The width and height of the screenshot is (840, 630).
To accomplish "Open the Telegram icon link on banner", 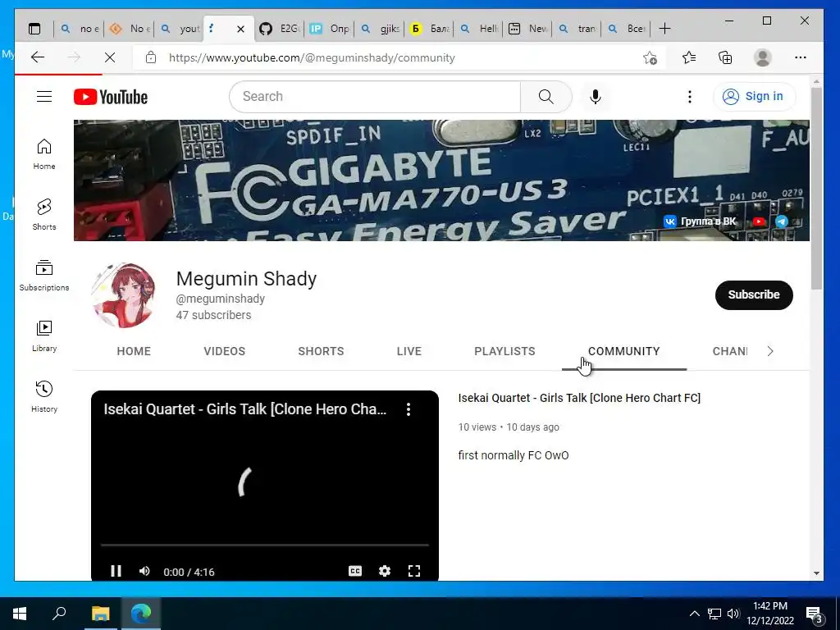I will pos(782,221).
